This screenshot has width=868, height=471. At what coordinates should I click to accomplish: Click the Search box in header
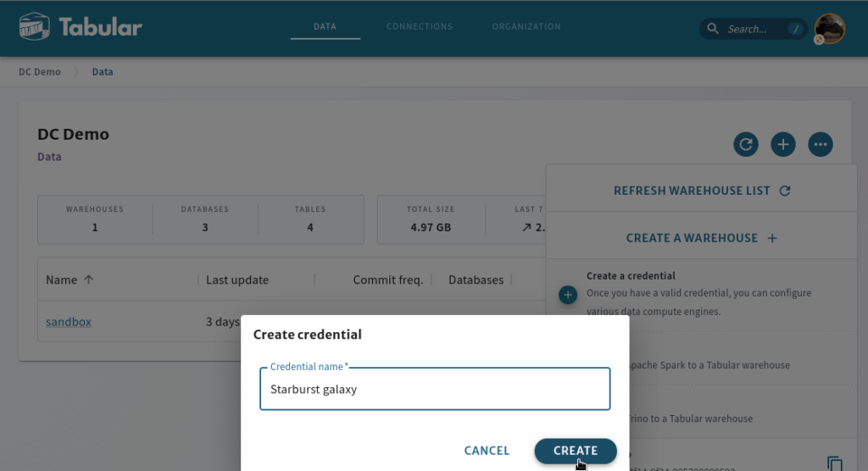pos(753,29)
